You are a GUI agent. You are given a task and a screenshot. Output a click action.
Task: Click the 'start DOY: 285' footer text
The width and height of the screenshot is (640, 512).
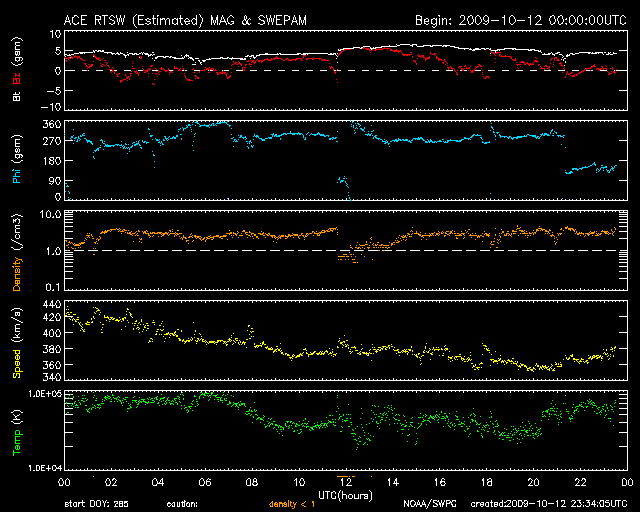97,504
